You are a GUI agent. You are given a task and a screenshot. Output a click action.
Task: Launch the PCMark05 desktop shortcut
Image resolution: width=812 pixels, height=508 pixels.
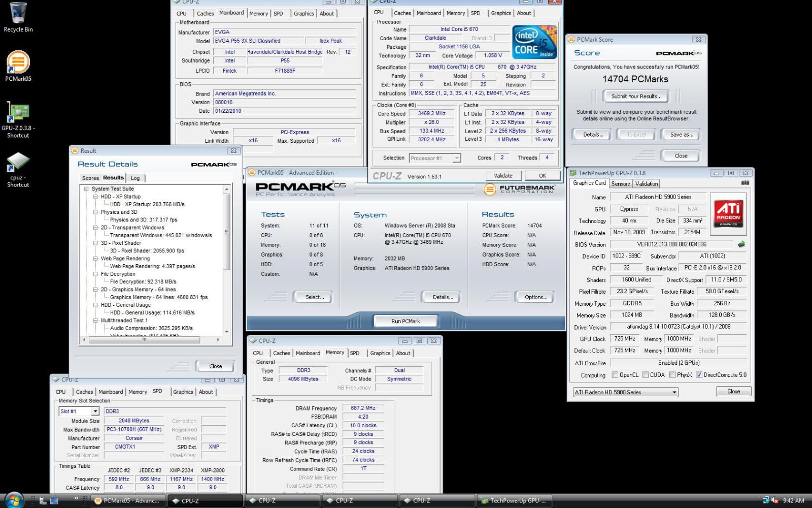coord(18,66)
